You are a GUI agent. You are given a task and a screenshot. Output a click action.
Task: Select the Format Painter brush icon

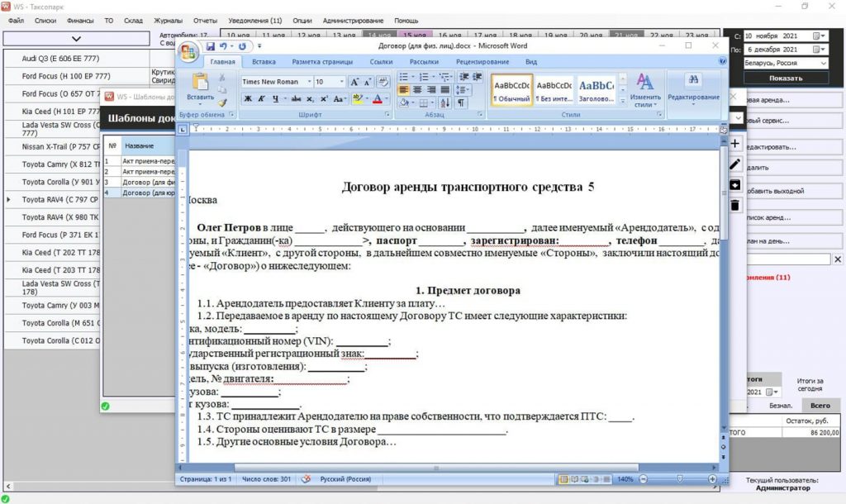click(222, 102)
